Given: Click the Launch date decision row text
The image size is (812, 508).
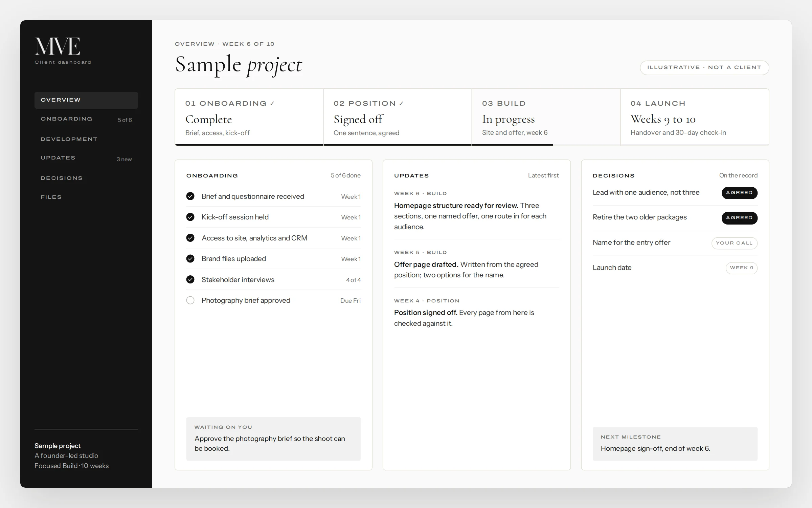Looking at the screenshot, I should click(x=612, y=268).
